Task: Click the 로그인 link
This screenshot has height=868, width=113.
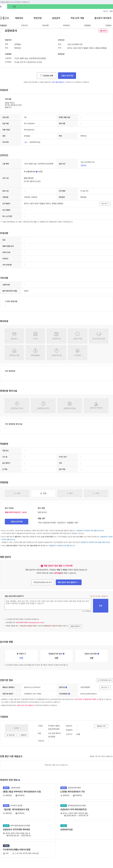Action: [106, 11]
